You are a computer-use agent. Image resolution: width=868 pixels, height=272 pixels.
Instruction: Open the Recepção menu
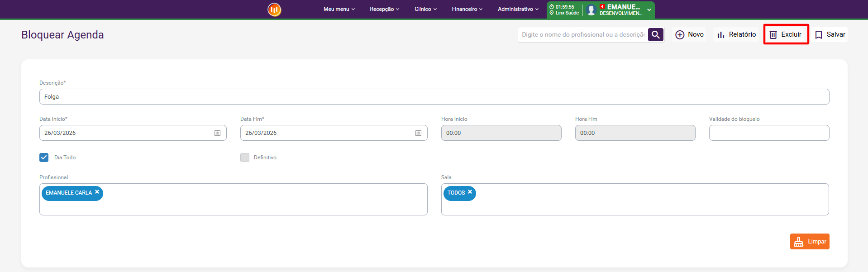point(384,9)
